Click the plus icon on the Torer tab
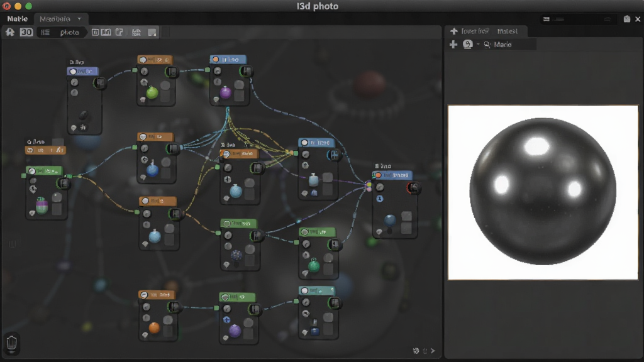 pyautogui.click(x=454, y=31)
